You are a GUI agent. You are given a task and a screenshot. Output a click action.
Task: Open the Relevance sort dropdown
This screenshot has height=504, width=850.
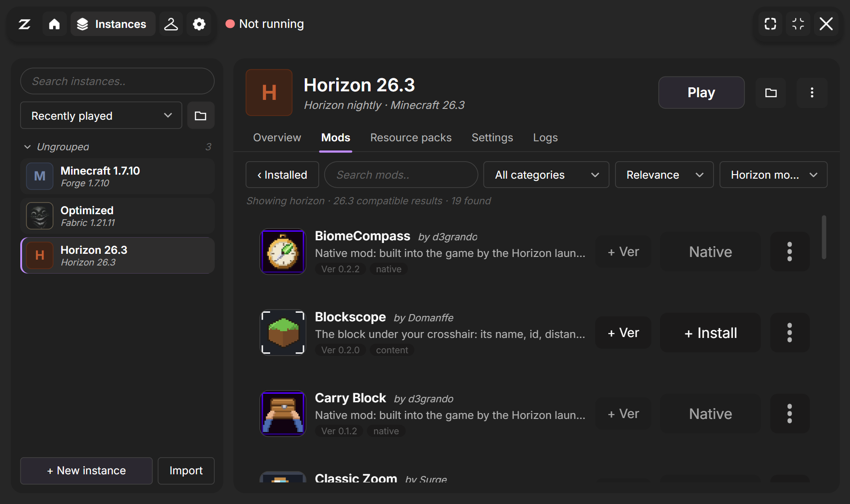pyautogui.click(x=665, y=175)
